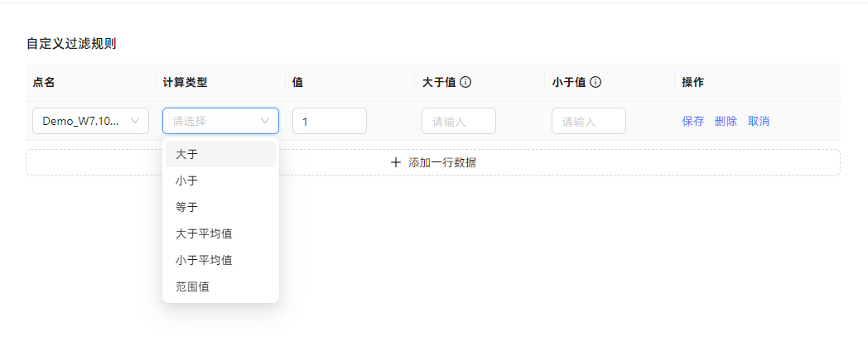Focus the 大于值 请输入 input box

pos(458,121)
